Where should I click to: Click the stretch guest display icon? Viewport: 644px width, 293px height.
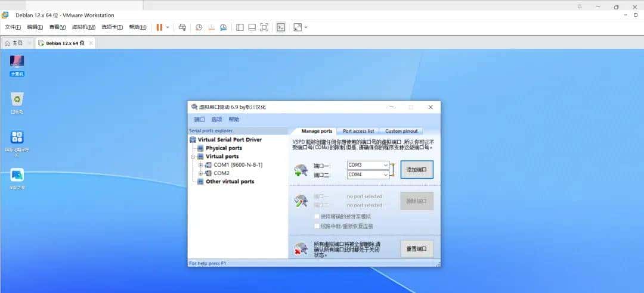click(298, 27)
